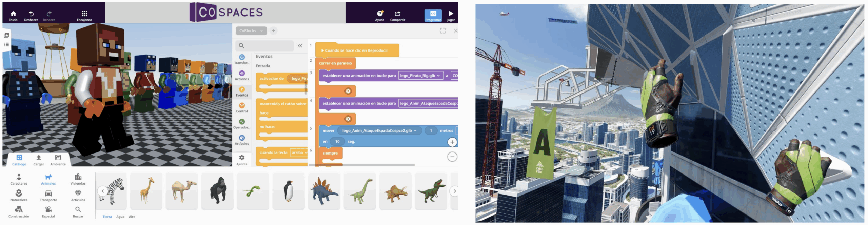Open the Viviendas catalog category
The image size is (868, 225).
coord(78,179)
